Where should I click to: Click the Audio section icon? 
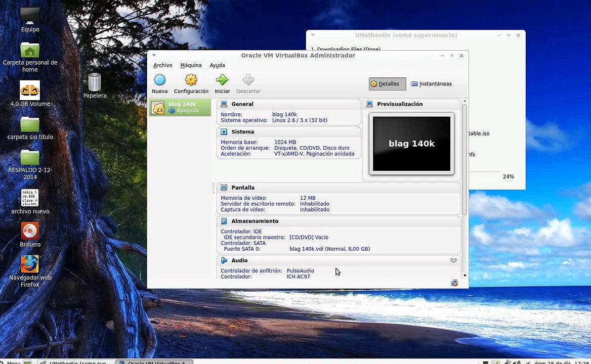point(224,260)
